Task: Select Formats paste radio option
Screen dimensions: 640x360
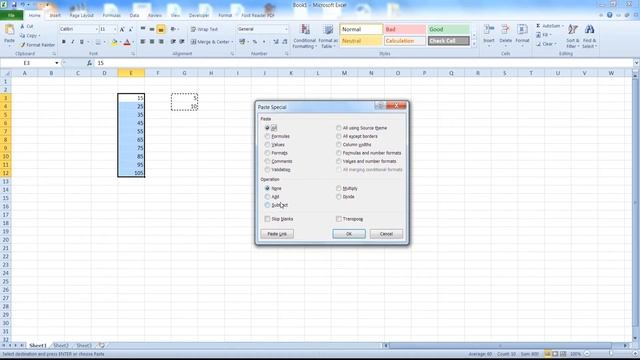Action: point(267,153)
